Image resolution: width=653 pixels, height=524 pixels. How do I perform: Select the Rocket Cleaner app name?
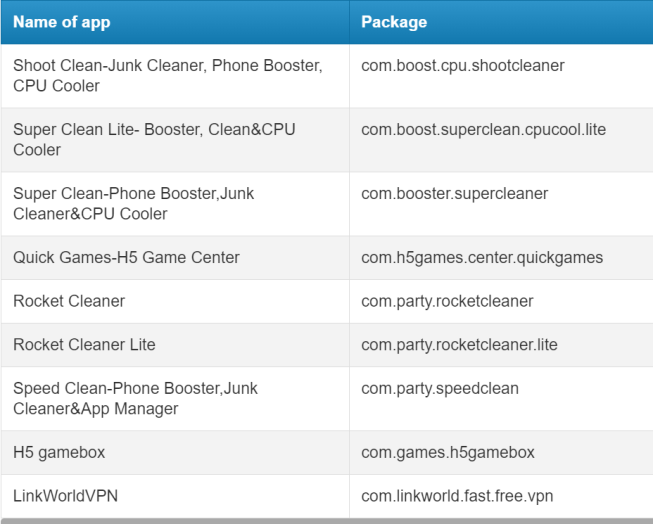click(69, 301)
